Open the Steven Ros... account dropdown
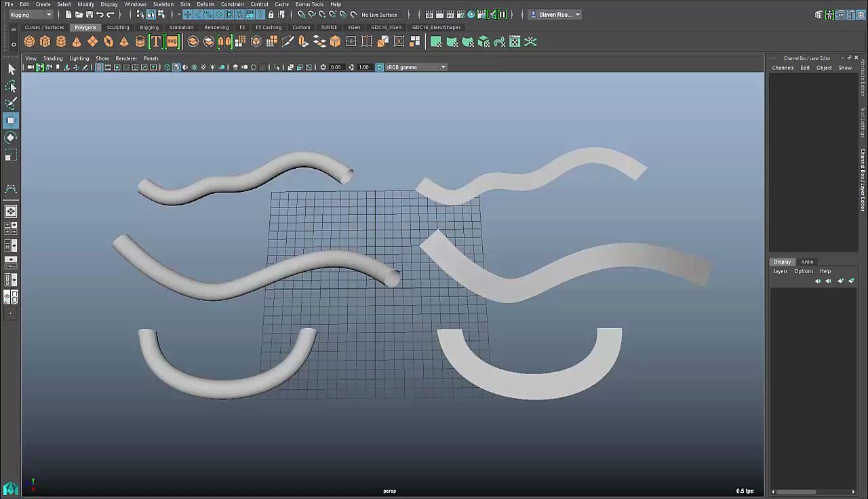 pyautogui.click(x=555, y=14)
